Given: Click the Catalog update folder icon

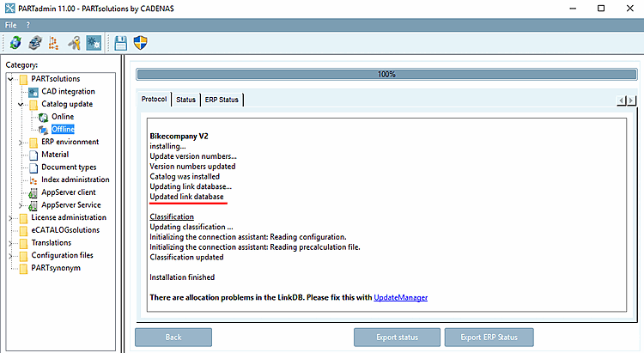Looking at the screenshot, I should click(x=33, y=105).
